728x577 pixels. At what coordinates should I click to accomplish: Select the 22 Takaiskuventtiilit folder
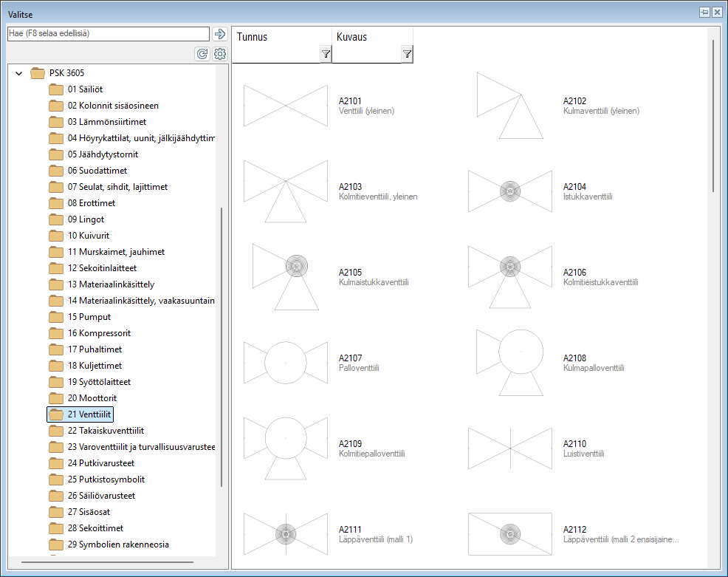[x=105, y=431]
